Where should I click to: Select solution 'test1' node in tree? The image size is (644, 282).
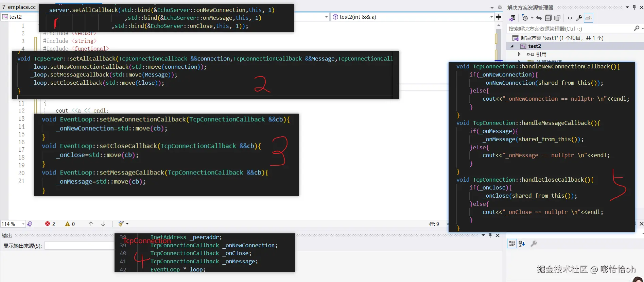[562, 38]
